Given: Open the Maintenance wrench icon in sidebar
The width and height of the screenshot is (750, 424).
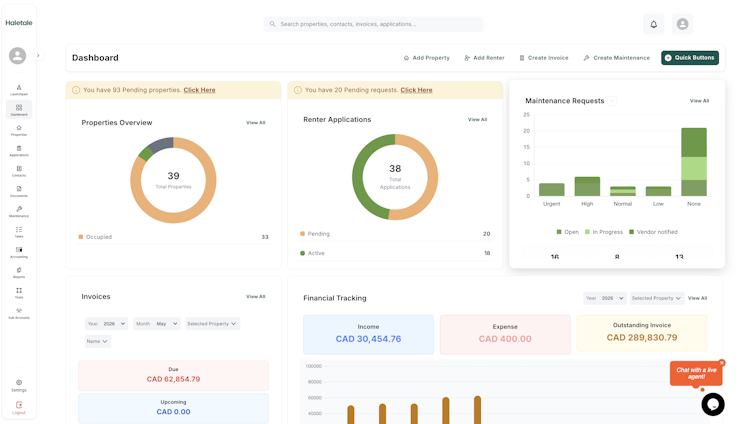Looking at the screenshot, I should coord(19,211).
